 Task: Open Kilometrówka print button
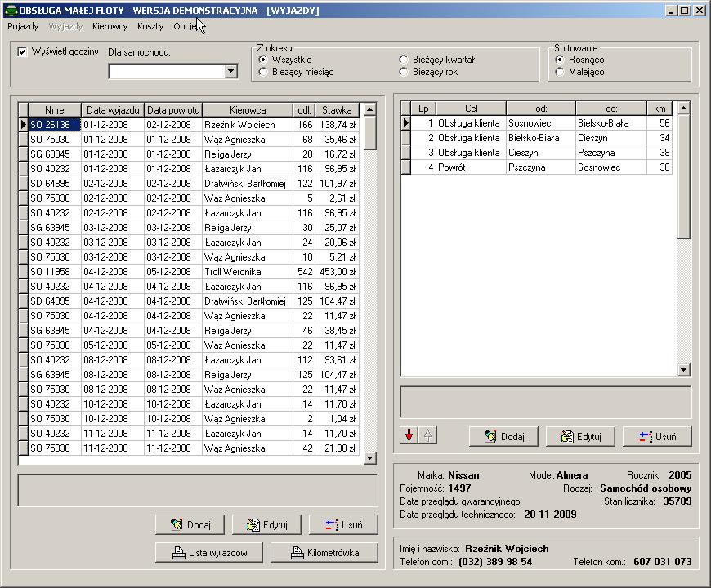coord(324,553)
